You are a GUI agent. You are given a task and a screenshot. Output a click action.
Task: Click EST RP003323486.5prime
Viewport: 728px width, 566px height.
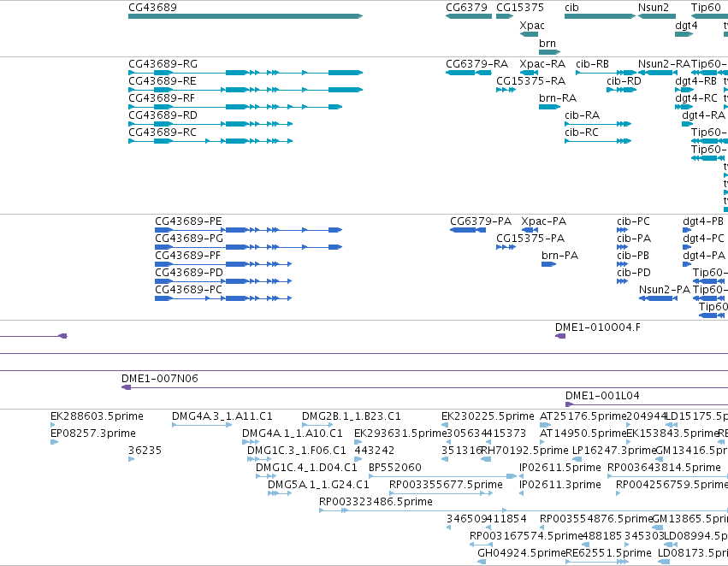(x=524, y=510)
